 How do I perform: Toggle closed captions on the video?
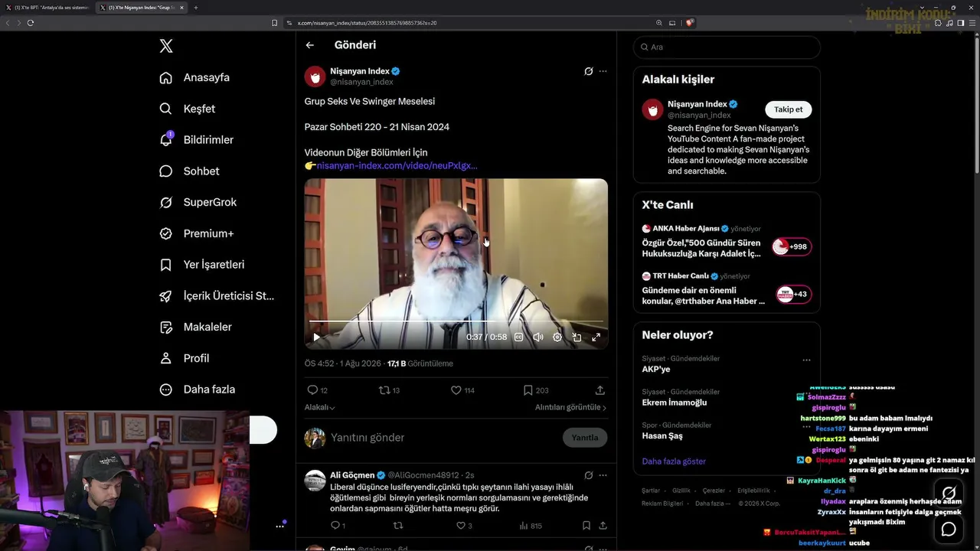(x=518, y=337)
